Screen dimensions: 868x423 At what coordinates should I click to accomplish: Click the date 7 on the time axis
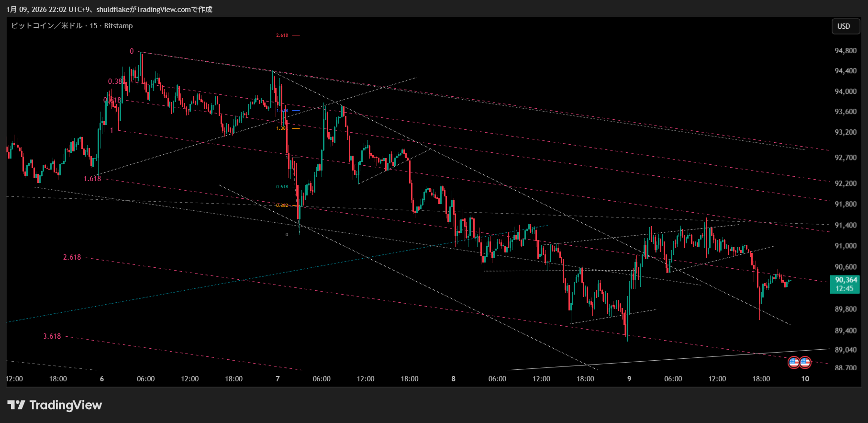278,379
